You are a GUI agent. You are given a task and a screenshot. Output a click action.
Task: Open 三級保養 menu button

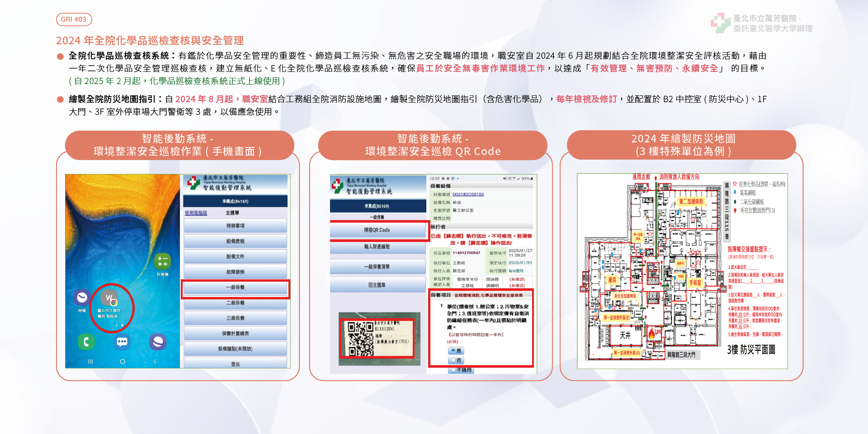236,318
